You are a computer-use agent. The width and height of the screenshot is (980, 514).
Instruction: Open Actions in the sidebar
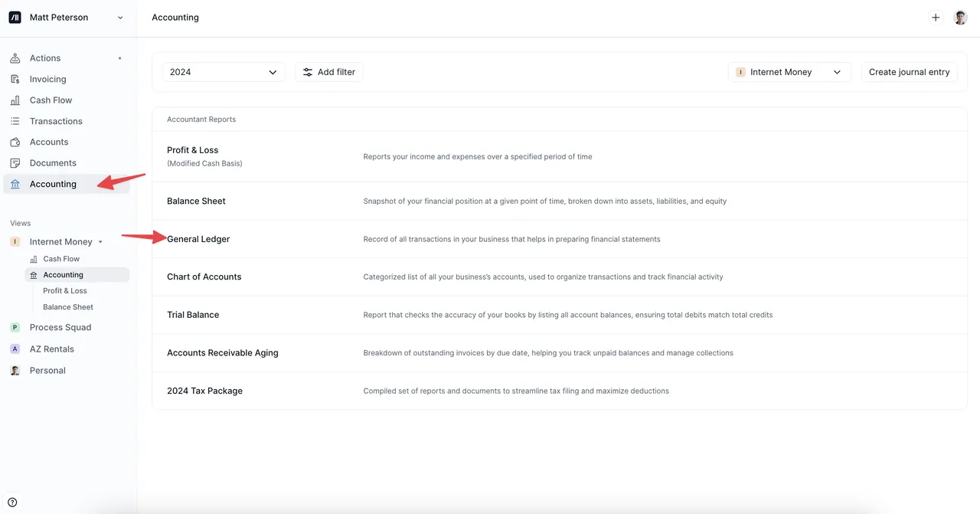(x=45, y=58)
